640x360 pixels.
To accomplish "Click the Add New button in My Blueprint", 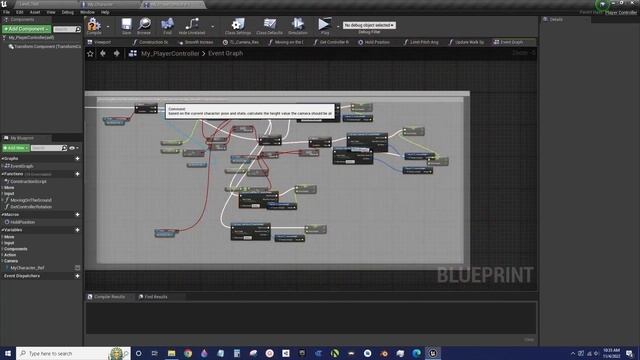I will point(16,148).
